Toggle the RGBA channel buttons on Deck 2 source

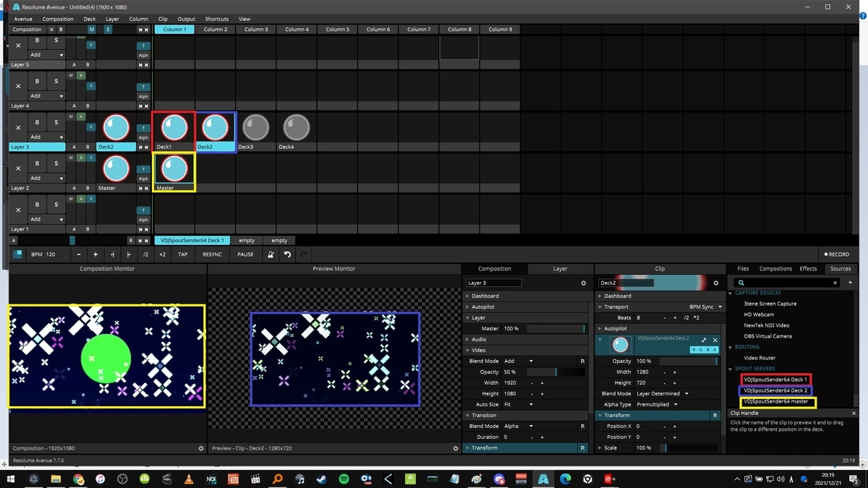(x=704, y=349)
